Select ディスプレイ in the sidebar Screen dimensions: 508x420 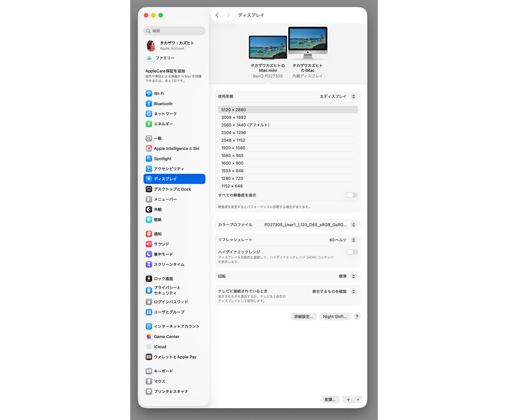174,179
